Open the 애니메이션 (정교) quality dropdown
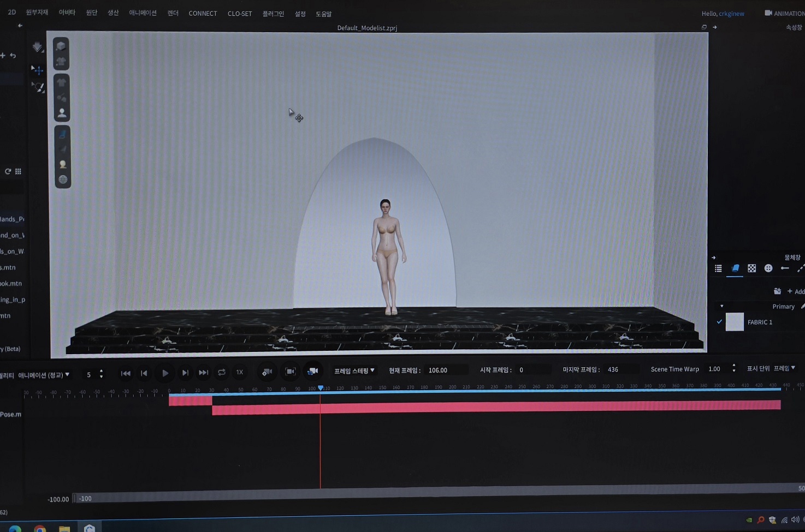The width and height of the screenshot is (805, 532). [x=44, y=375]
